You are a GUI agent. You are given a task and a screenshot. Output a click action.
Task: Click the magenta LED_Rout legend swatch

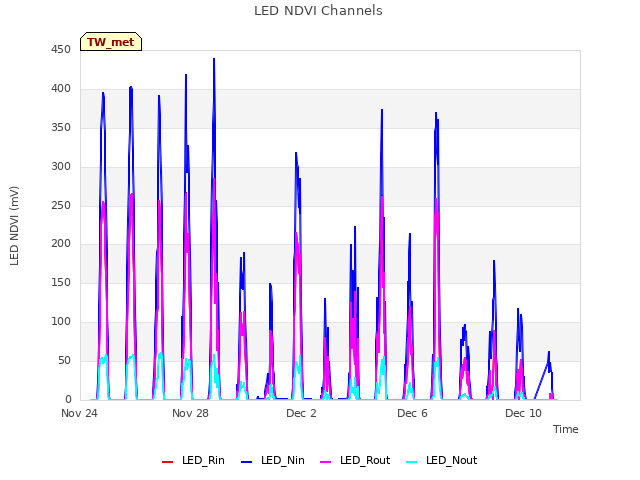(x=326, y=462)
